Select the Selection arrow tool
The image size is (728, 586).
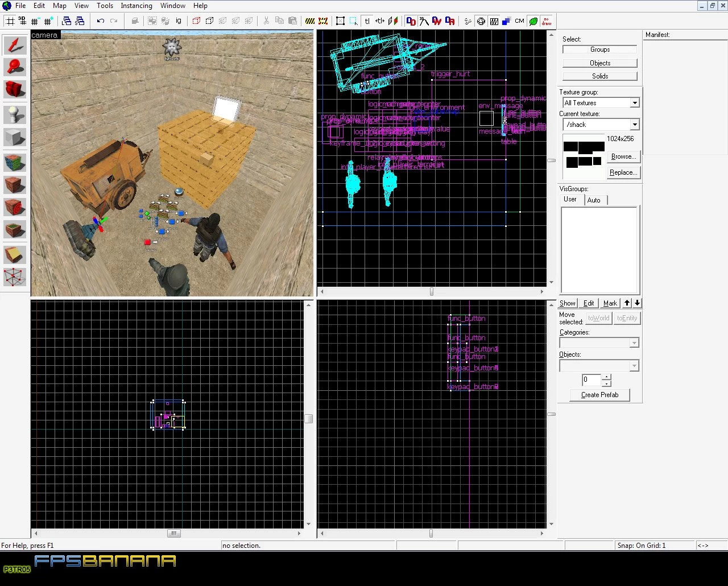[15, 46]
